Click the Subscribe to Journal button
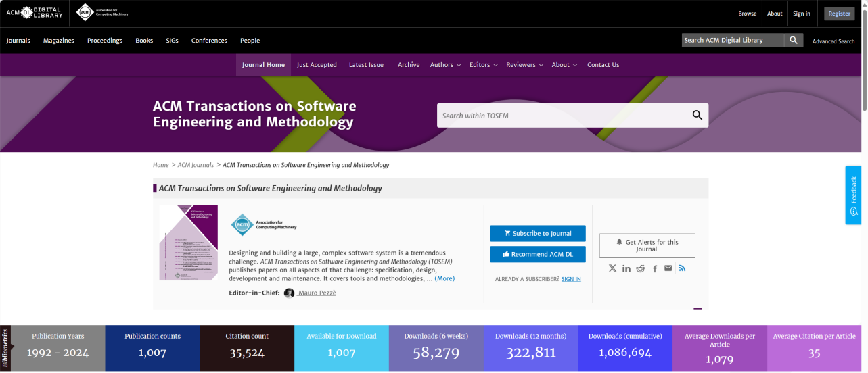The image size is (868, 373). pos(538,234)
